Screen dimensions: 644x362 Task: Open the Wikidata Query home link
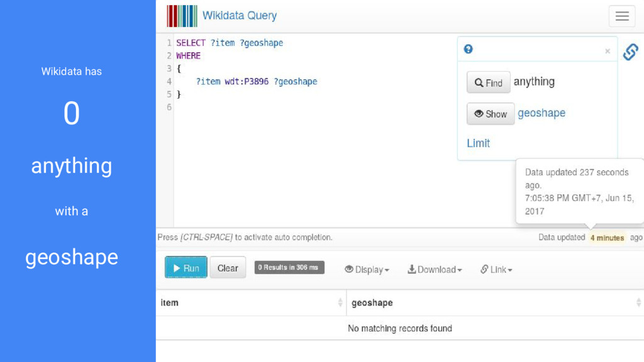(240, 16)
